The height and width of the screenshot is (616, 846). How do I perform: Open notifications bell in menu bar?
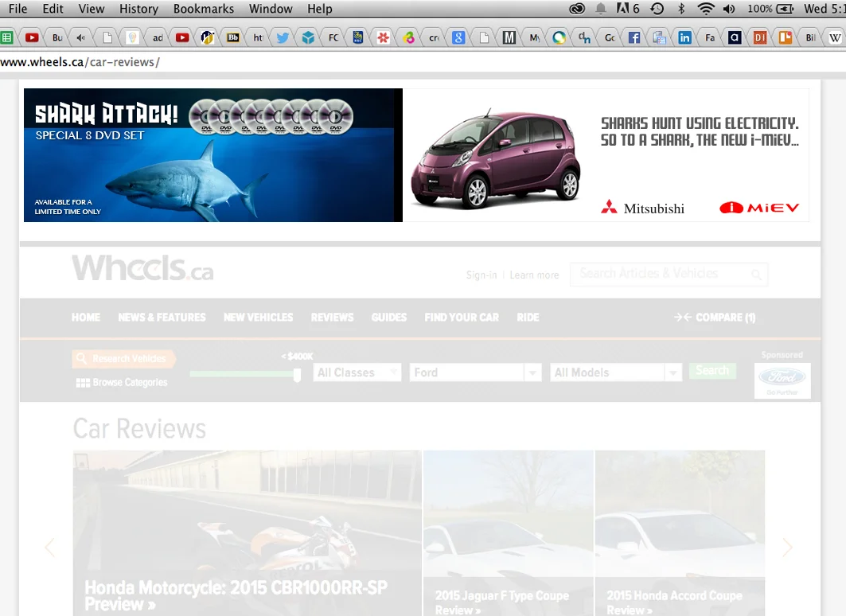[x=601, y=9]
